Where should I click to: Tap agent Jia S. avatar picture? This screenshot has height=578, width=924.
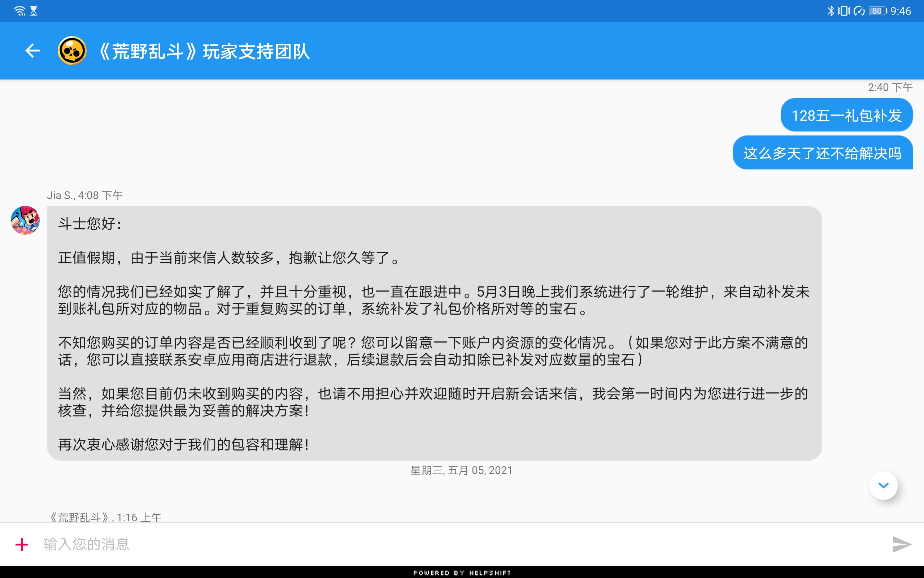click(25, 221)
